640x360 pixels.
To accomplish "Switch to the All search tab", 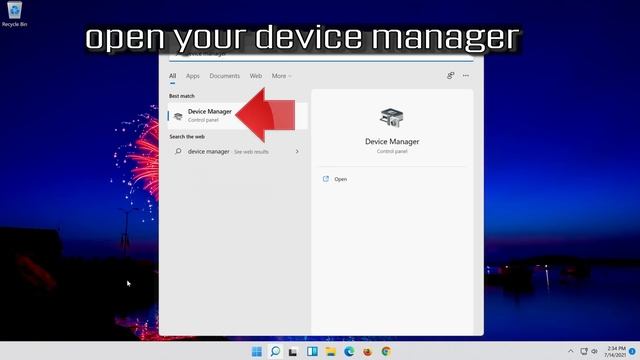I will point(173,76).
